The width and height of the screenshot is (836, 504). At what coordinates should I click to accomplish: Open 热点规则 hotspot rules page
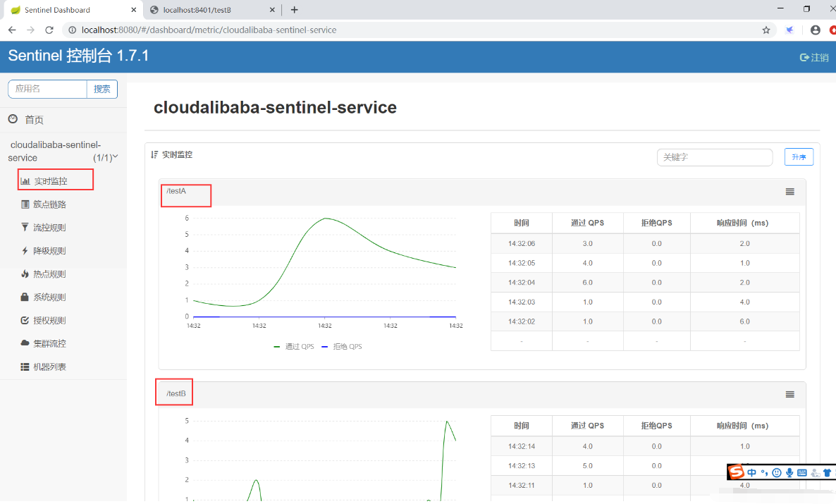[49, 274]
